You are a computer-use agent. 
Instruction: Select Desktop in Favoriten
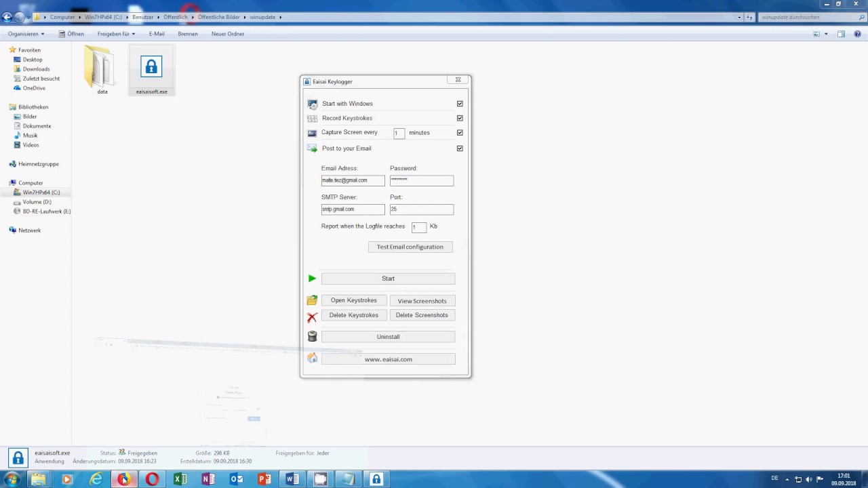(x=33, y=60)
